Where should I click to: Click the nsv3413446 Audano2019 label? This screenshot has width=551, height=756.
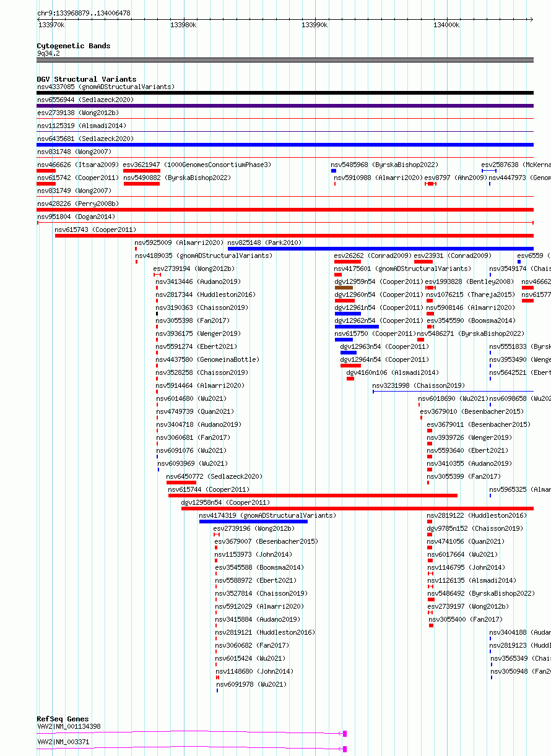pyautogui.click(x=197, y=281)
